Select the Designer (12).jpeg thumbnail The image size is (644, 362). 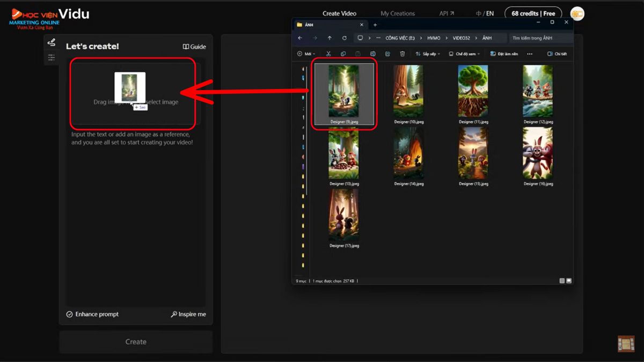pos(538,91)
